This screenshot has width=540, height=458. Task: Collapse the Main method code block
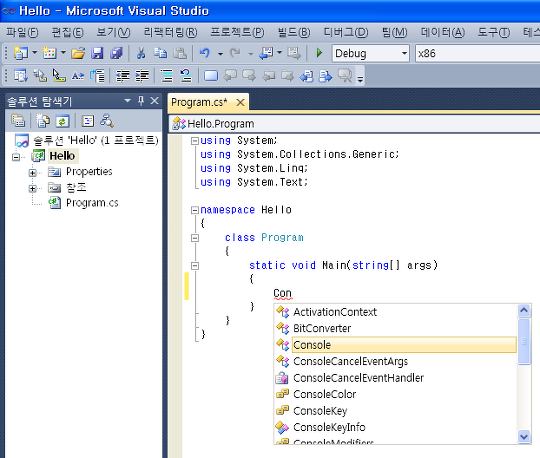point(195,266)
